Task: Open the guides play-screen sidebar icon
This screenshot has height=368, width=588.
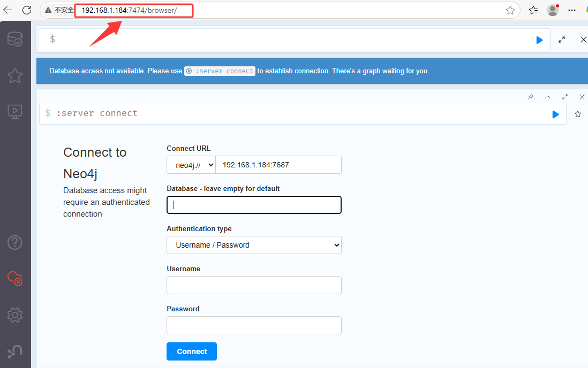Action: coord(15,112)
